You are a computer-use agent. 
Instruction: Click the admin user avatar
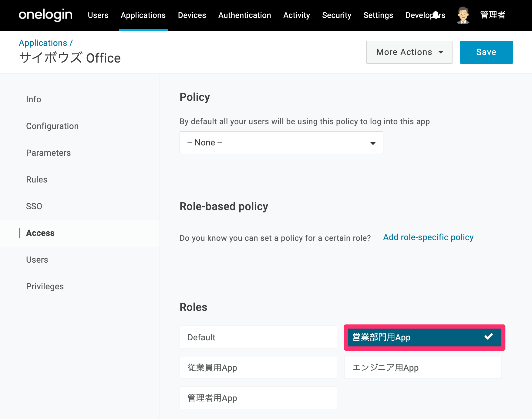pyautogui.click(x=463, y=15)
